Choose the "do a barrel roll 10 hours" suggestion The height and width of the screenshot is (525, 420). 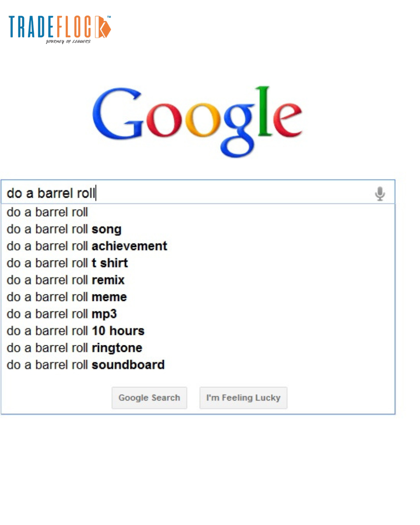point(75,331)
